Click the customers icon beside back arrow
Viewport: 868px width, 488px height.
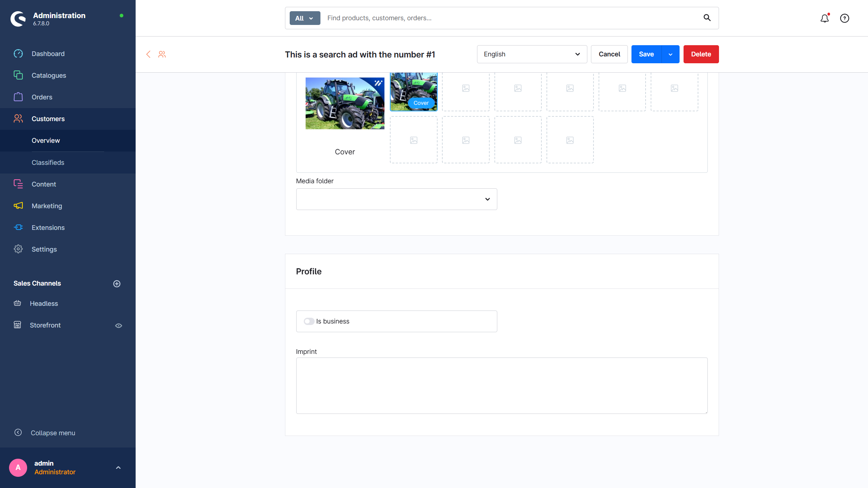pyautogui.click(x=162, y=54)
